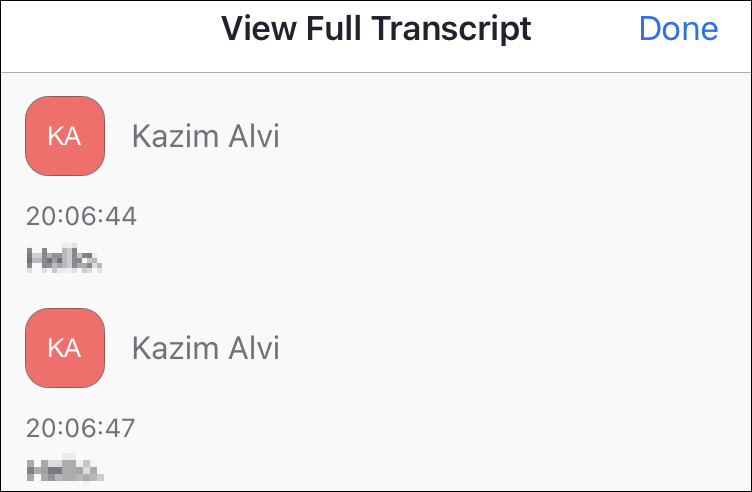Image resolution: width=752 pixels, height=492 pixels.
Task: Select the first KA avatar icon
Action: click(65, 136)
